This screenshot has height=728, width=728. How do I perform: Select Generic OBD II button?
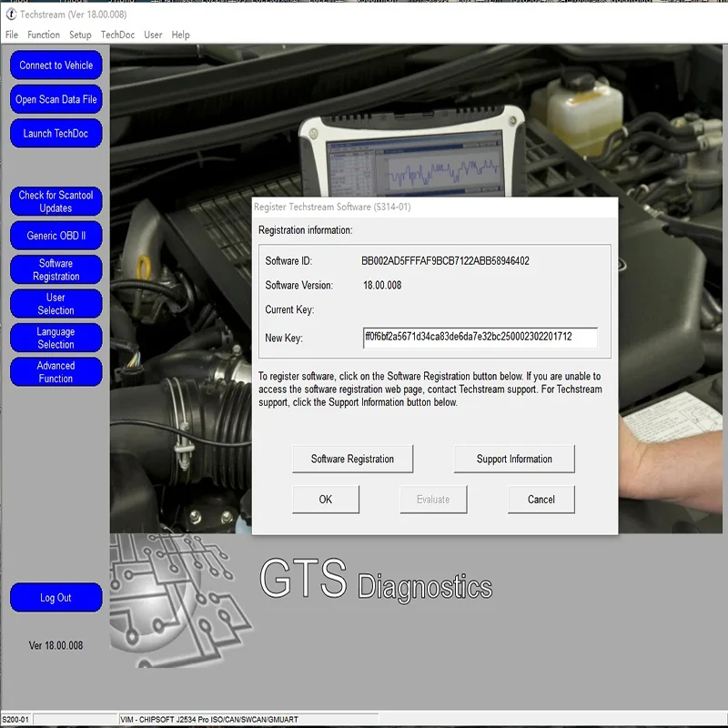(56, 236)
